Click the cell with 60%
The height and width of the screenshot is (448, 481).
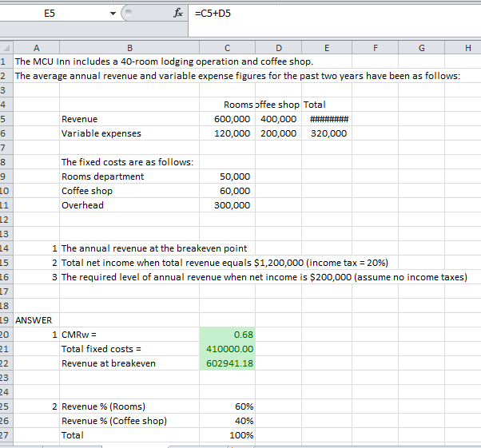[x=227, y=406]
